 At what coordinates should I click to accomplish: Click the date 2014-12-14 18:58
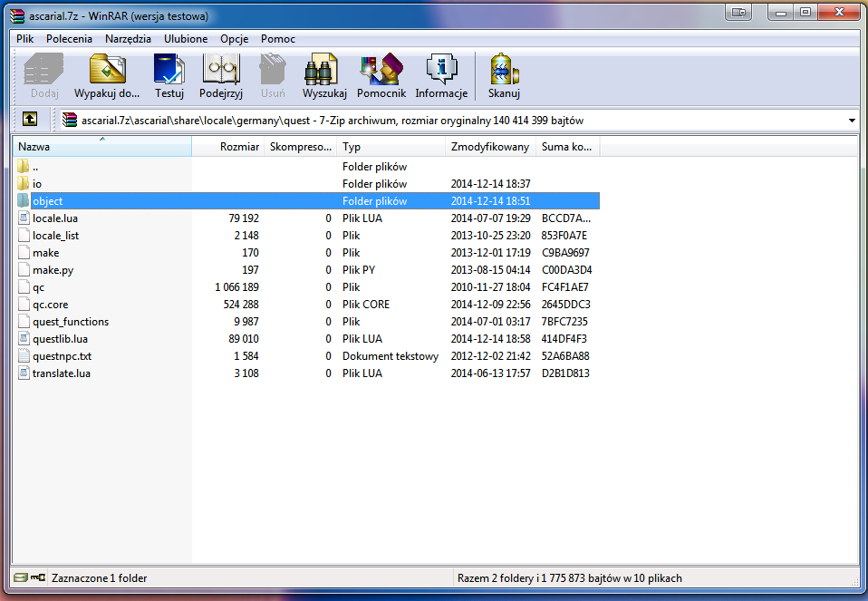(490, 338)
